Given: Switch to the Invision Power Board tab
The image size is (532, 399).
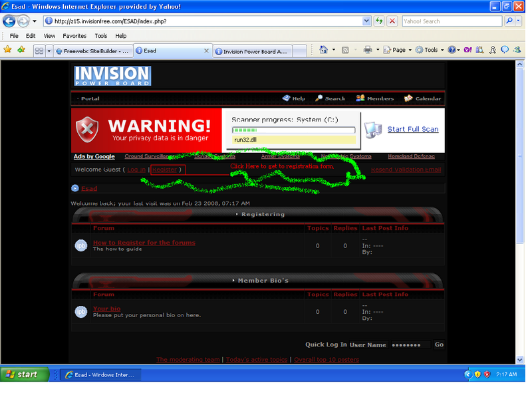Looking at the screenshot, I should [x=252, y=52].
